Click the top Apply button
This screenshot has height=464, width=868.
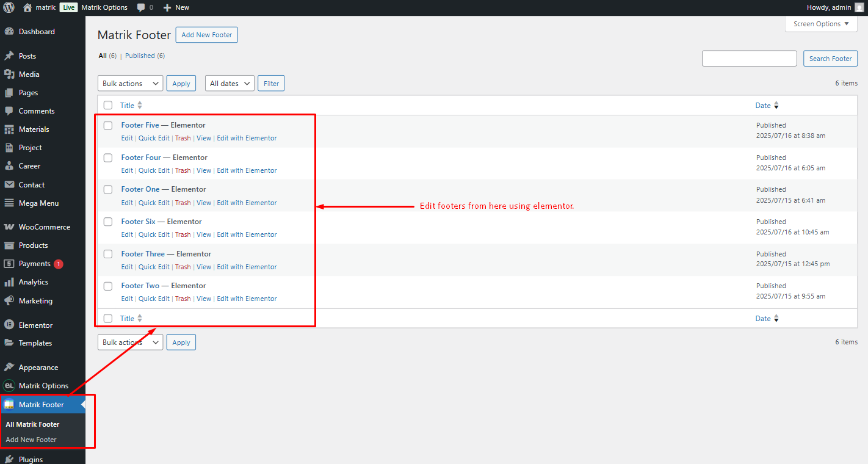pos(181,84)
